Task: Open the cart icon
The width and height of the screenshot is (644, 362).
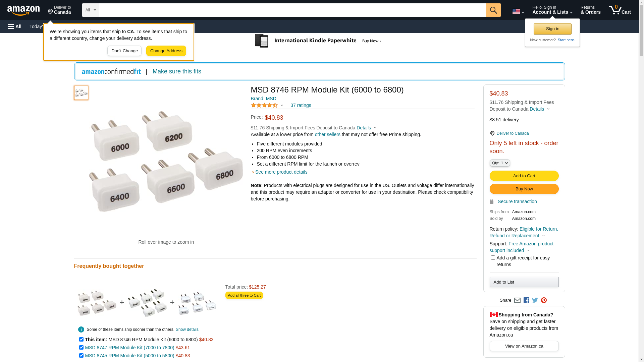Action: [x=619, y=10]
